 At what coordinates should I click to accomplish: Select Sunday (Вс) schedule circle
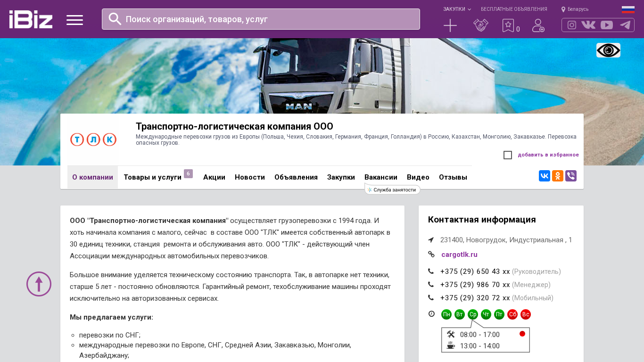[x=526, y=314]
